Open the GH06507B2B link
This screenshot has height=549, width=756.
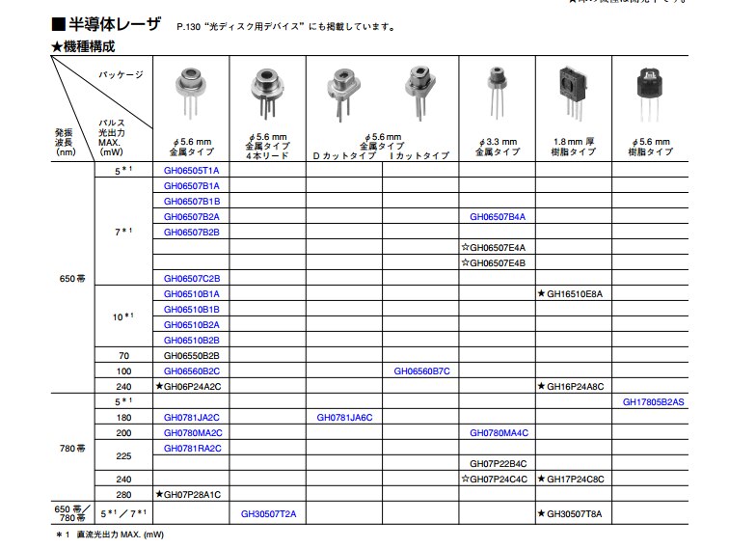[x=191, y=232]
